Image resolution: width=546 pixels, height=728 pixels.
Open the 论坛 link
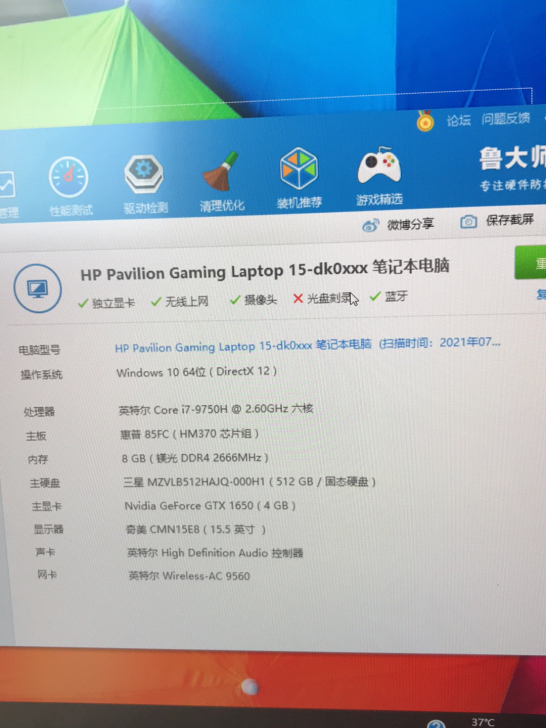coord(458,120)
